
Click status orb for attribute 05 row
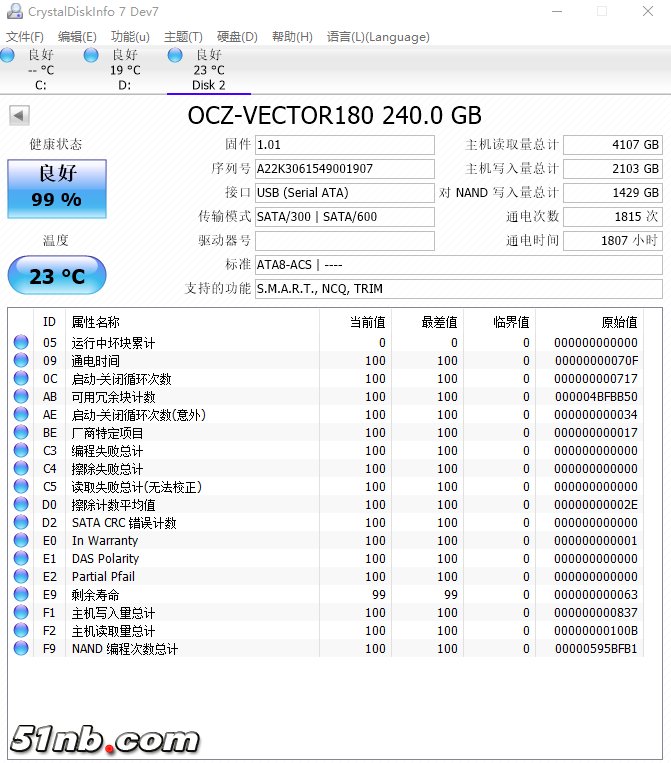[x=21, y=343]
